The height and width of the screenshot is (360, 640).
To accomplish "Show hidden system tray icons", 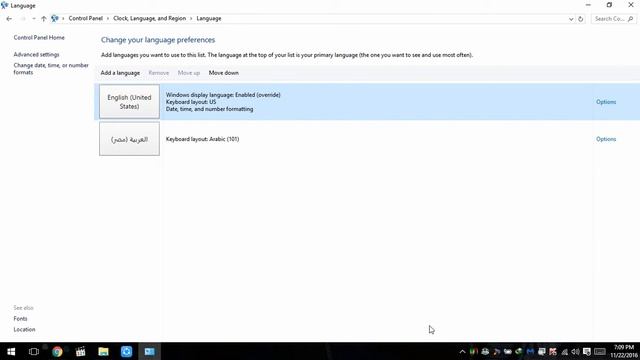I will (x=462, y=352).
